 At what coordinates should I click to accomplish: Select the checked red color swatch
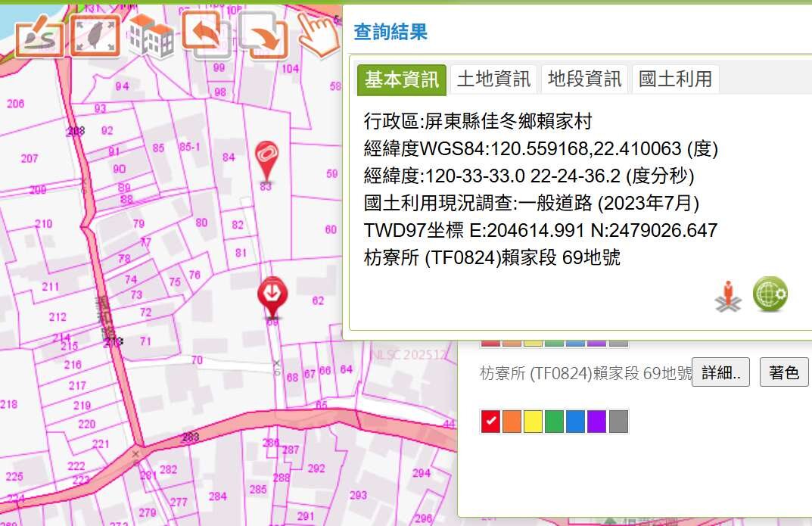click(x=490, y=422)
